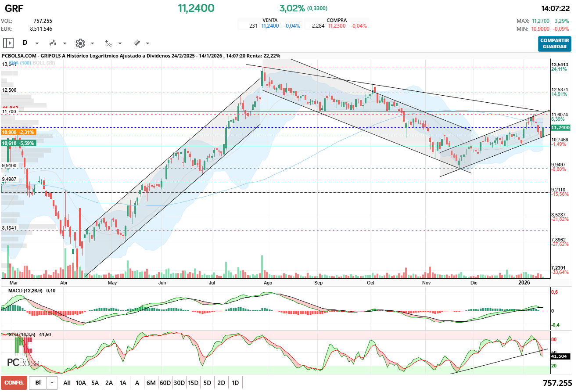
Task: Select the All time range
Action: [x=67, y=383]
